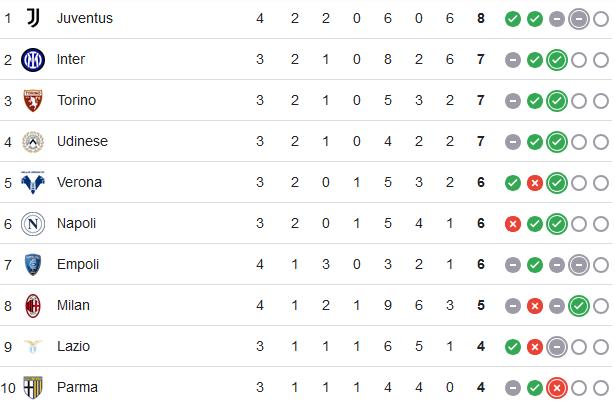Open the Lazio eagle logo
This screenshot has width=615, height=405.
[x=33, y=347]
